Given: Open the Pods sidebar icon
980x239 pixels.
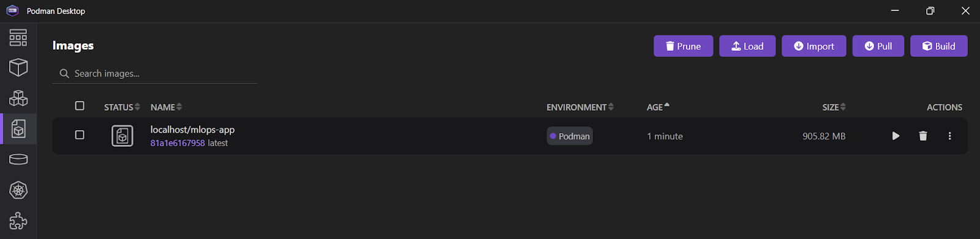Looking at the screenshot, I should pos(18,98).
